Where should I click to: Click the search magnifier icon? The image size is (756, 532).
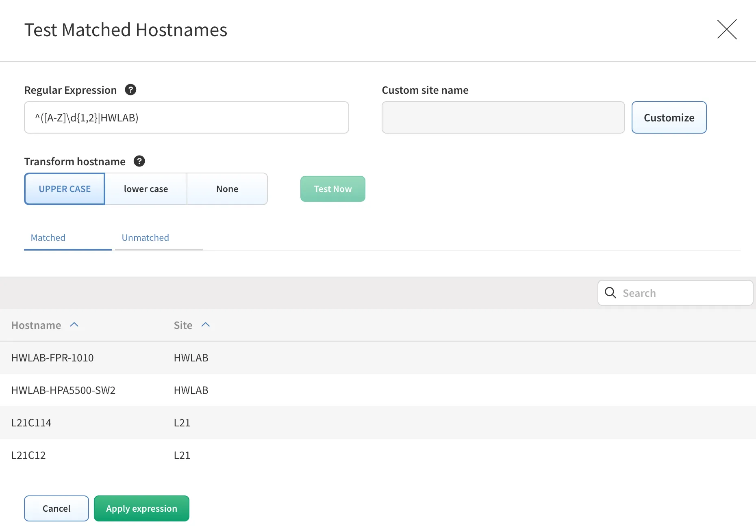610,292
